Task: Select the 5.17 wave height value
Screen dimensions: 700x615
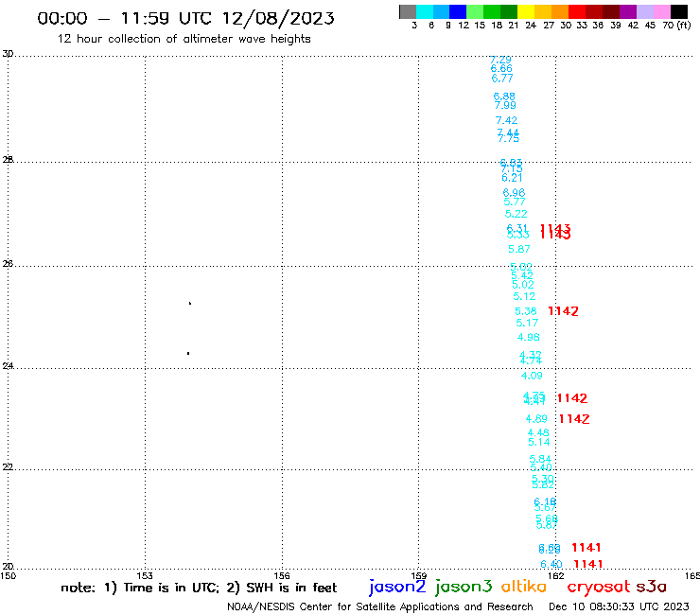Action: pyautogui.click(x=527, y=323)
